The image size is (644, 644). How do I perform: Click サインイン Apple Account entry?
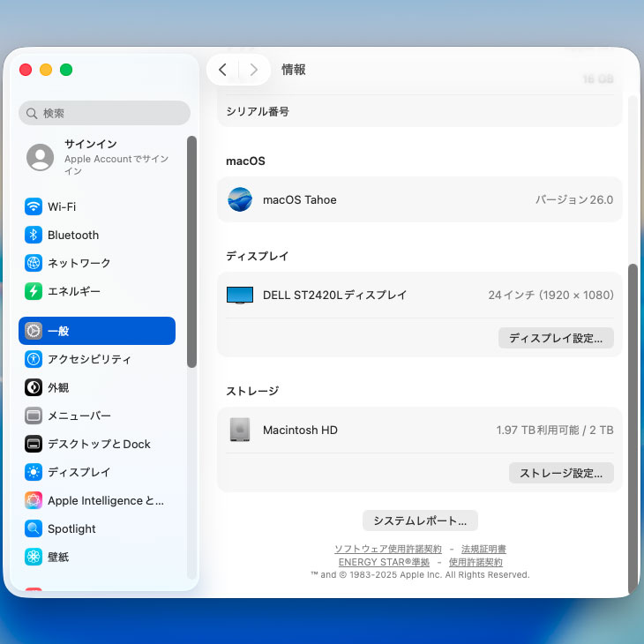[x=101, y=157]
